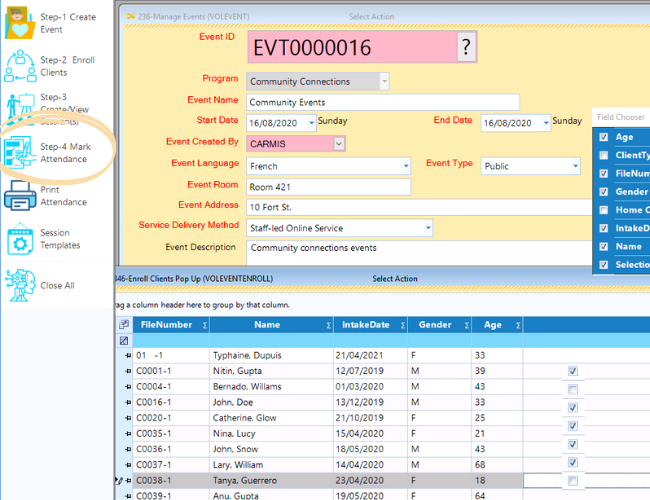Expand the Program dropdown
The height and width of the screenshot is (500, 650).
point(384,81)
